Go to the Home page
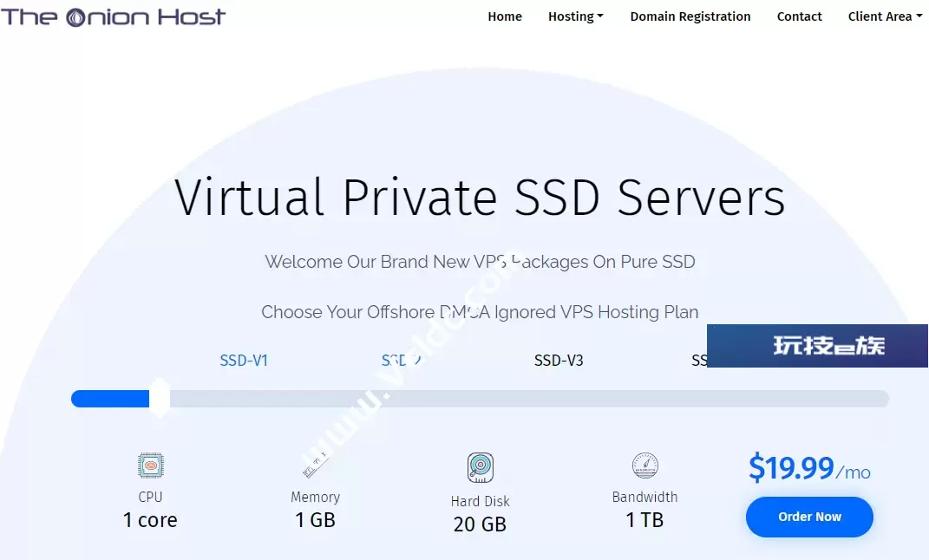This screenshot has height=560, width=929. click(x=504, y=16)
